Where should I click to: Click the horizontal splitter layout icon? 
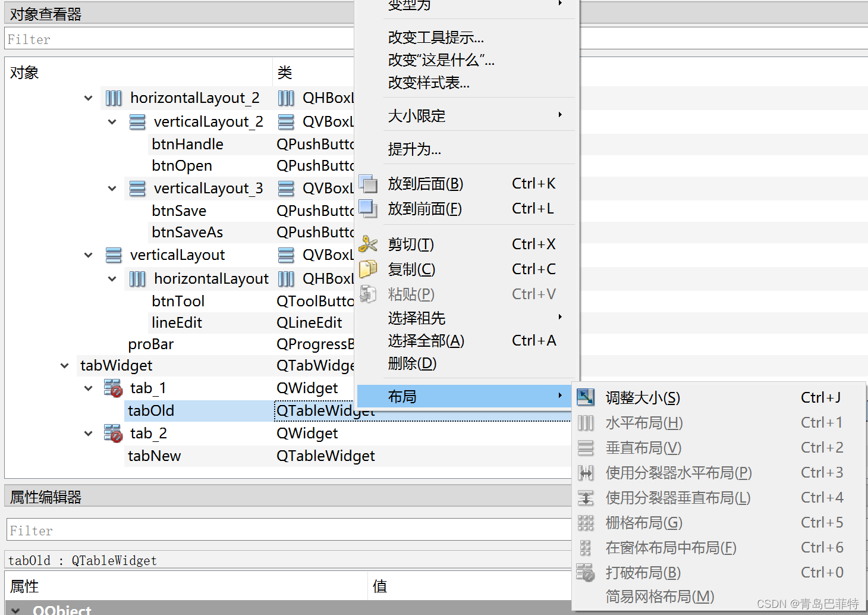point(586,472)
